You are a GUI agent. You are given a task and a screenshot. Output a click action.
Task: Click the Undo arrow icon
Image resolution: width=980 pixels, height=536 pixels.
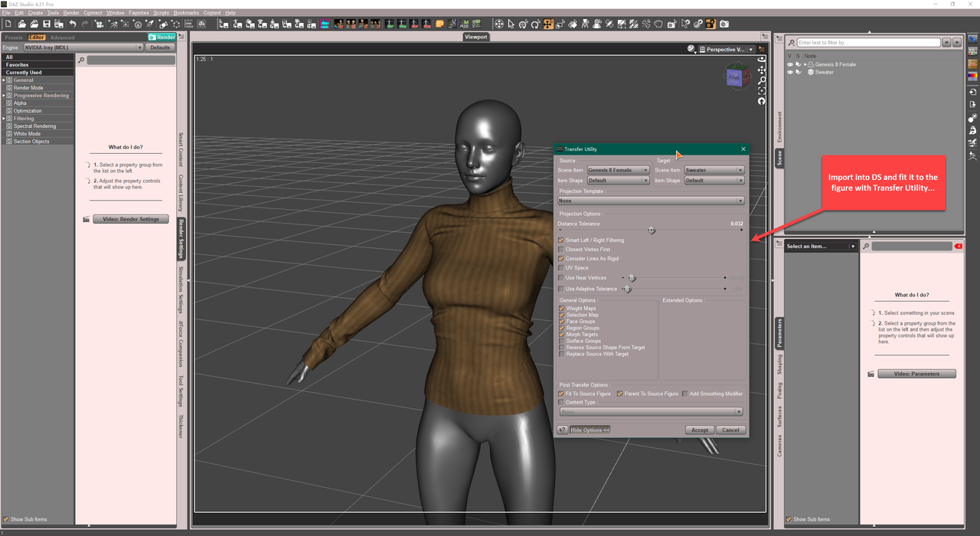point(73,25)
